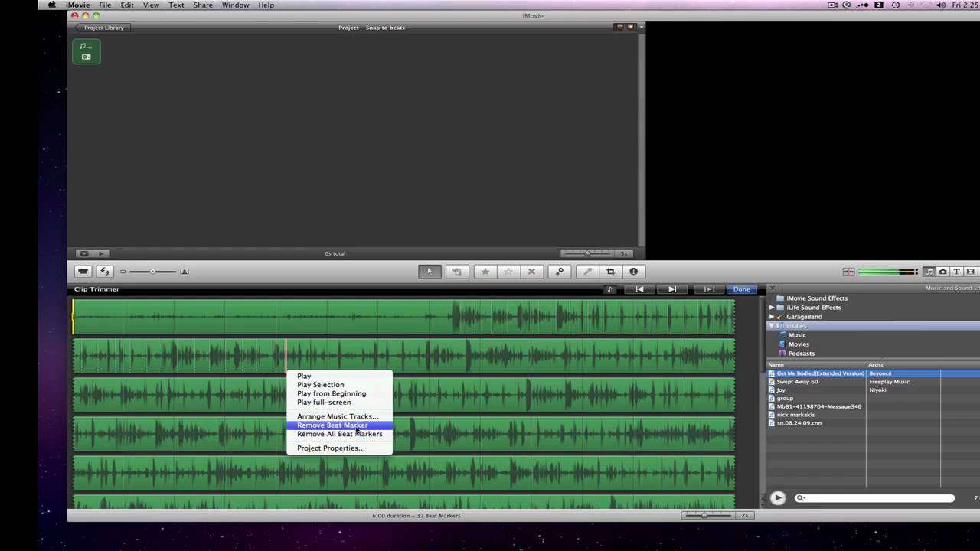
Task: Choose Play Selection in context menu
Action: coord(339,385)
